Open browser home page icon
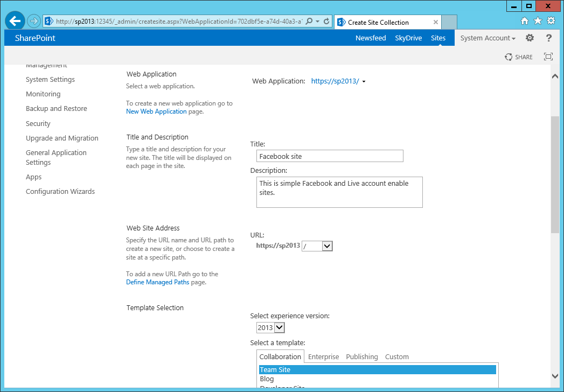 [525, 21]
